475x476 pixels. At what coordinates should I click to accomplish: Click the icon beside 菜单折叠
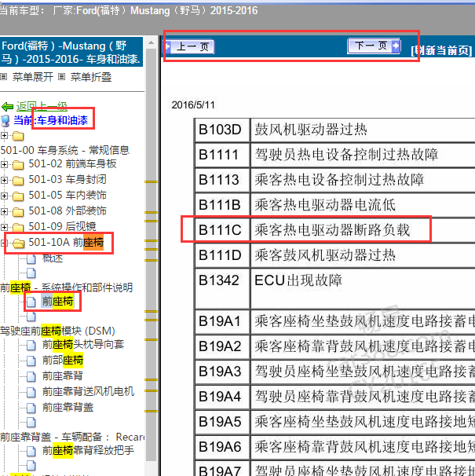point(61,77)
